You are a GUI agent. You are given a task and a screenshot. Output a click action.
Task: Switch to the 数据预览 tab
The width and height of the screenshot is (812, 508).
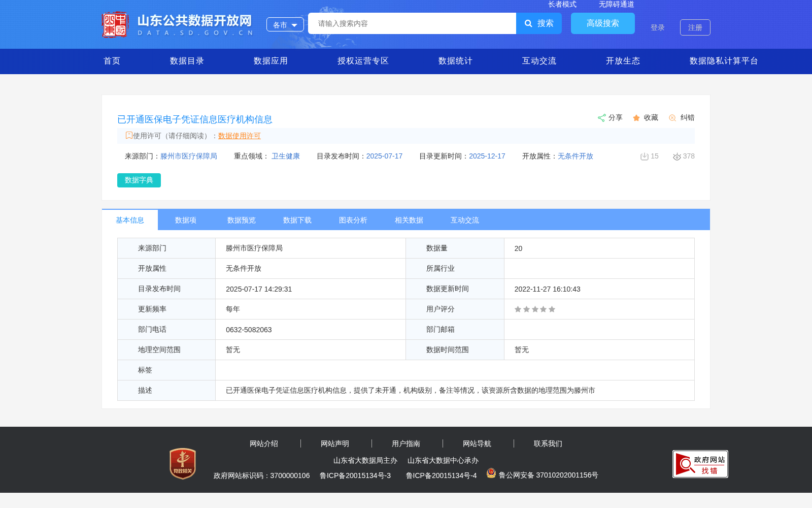(242, 220)
